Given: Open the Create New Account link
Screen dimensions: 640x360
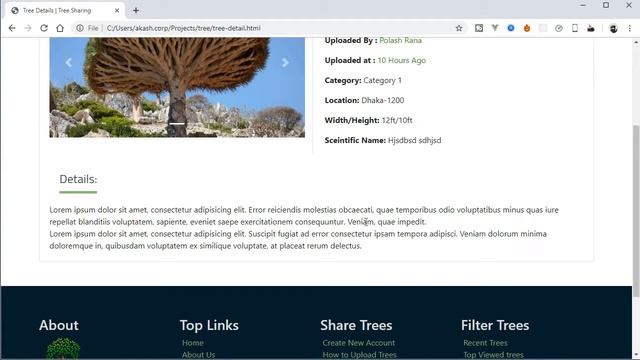Looking at the screenshot, I should (x=359, y=343).
